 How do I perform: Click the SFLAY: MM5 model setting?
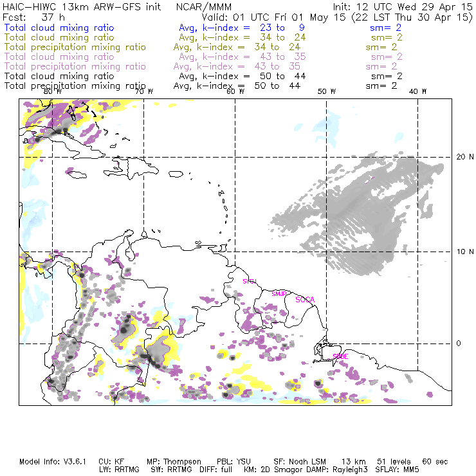coord(397,470)
